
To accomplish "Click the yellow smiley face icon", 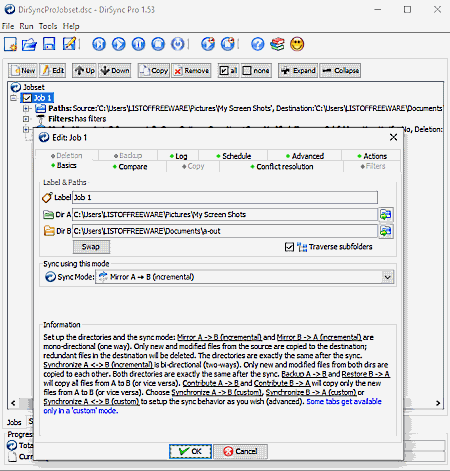I will (297, 44).
